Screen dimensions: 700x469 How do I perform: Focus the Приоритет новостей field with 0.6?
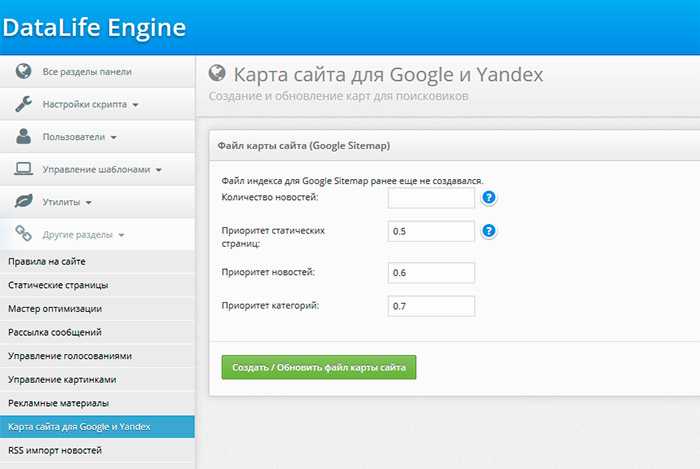tap(431, 273)
